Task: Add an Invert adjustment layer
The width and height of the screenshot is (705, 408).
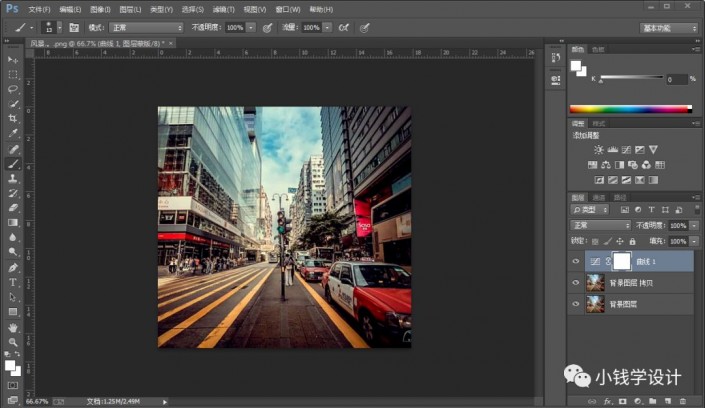Action: pyautogui.click(x=599, y=180)
